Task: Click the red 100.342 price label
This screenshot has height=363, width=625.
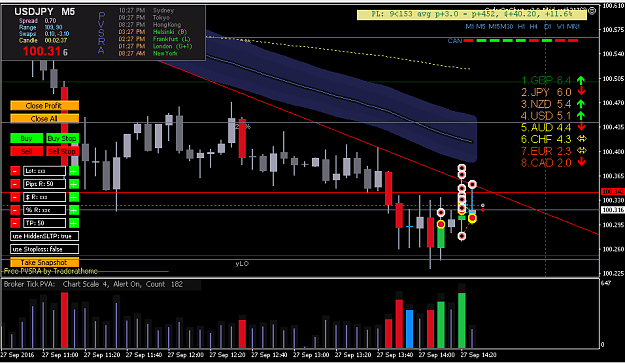Action: point(613,192)
